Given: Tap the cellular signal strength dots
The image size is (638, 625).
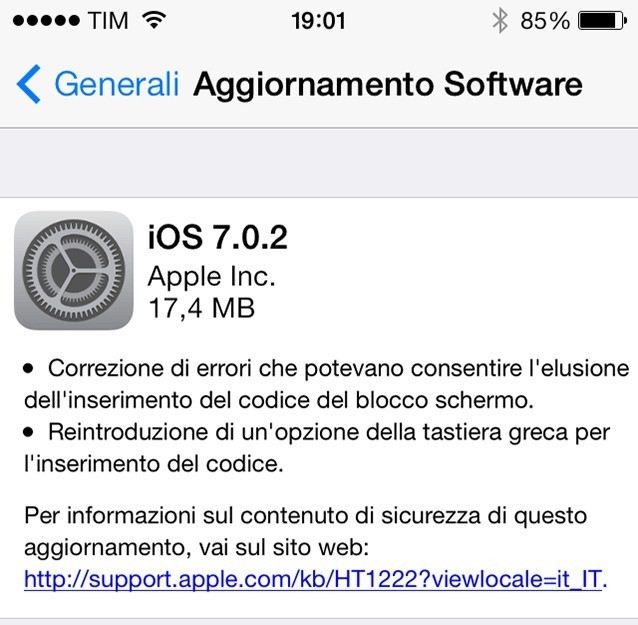Looking at the screenshot, I should click(x=46, y=20).
